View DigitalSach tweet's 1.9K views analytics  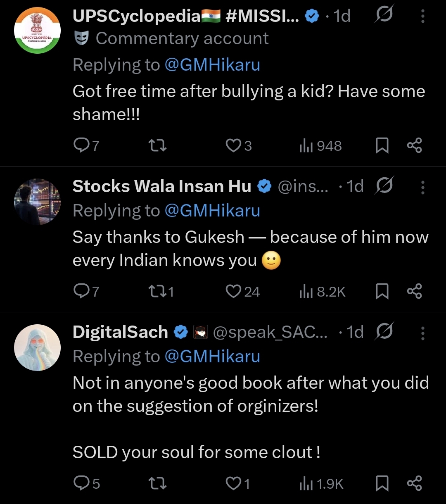322,483
